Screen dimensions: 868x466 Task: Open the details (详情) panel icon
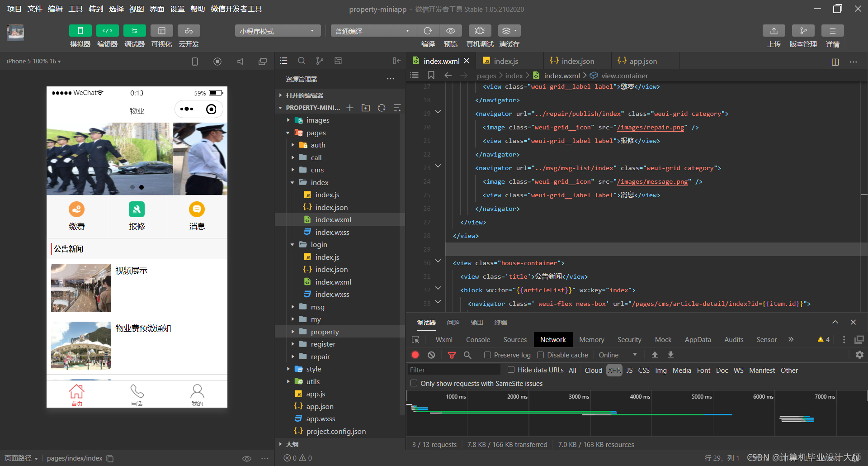[x=832, y=31]
